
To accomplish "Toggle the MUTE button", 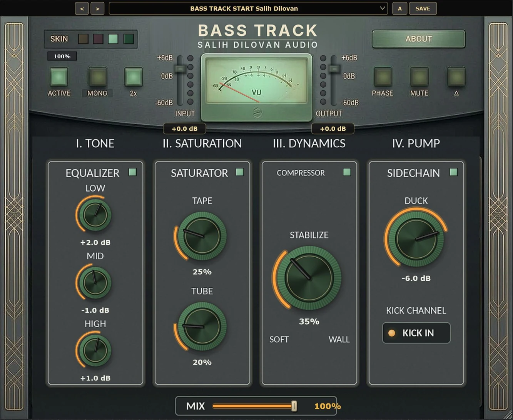I will click(x=419, y=77).
